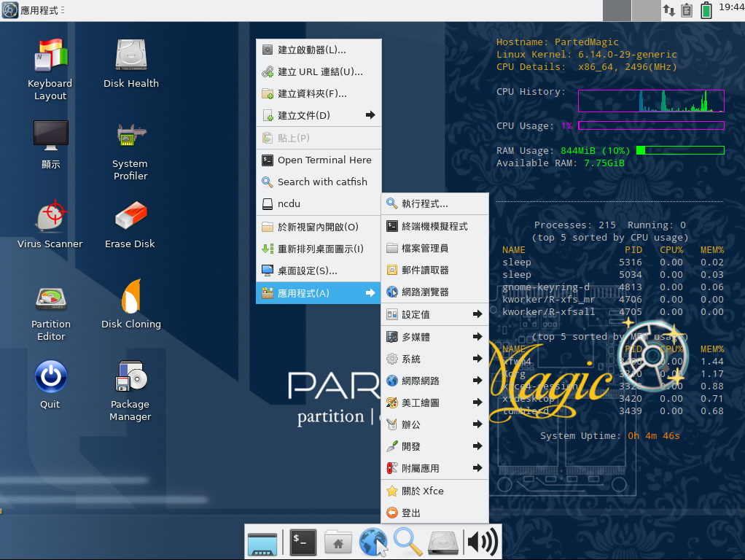Expand the highlighted 應用程式(A) submenu
Viewport: 745px width, 560px height.
click(319, 293)
